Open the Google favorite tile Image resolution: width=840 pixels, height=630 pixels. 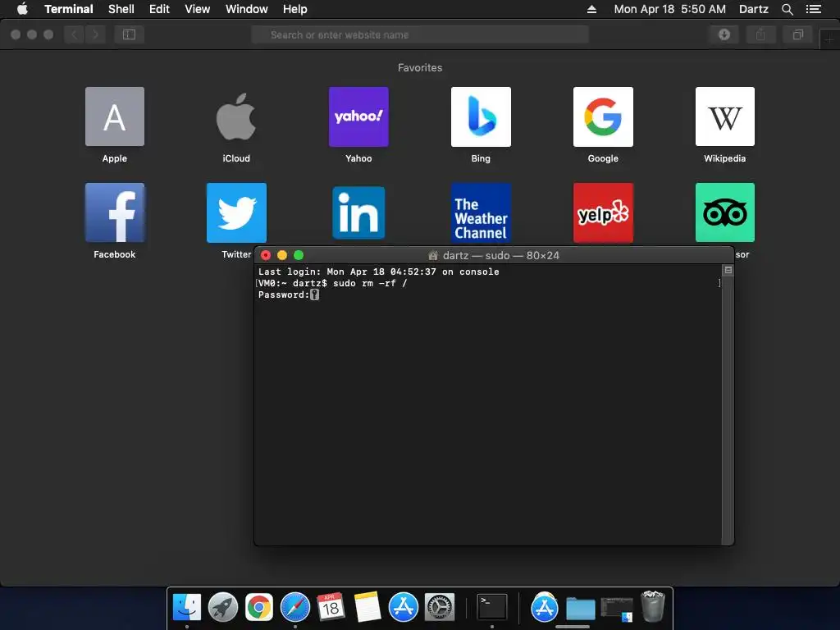603,116
